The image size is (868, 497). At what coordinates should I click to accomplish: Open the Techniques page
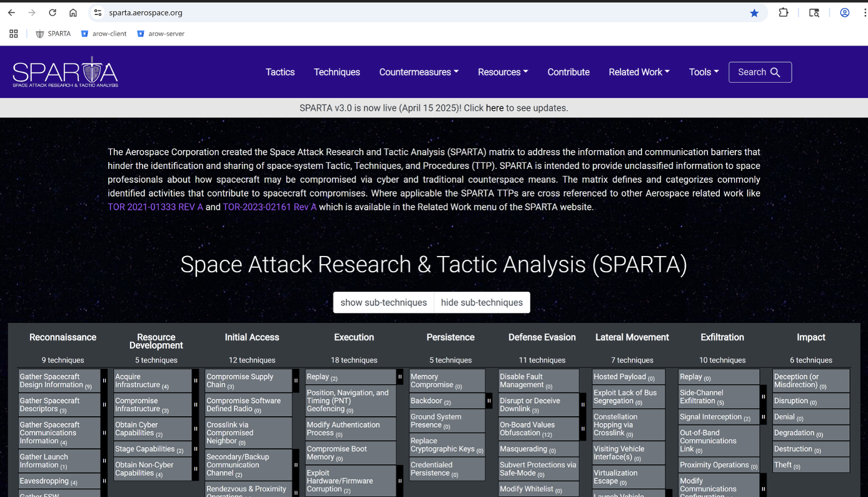pos(337,72)
